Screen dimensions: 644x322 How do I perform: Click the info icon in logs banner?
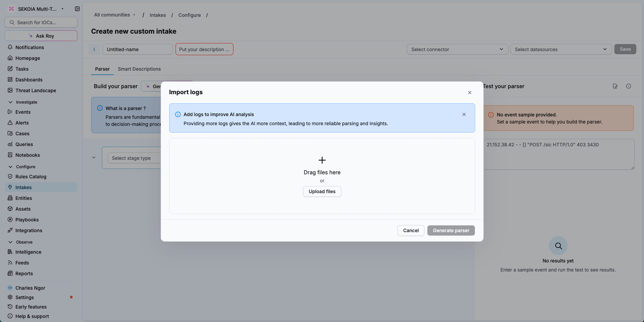click(x=178, y=114)
